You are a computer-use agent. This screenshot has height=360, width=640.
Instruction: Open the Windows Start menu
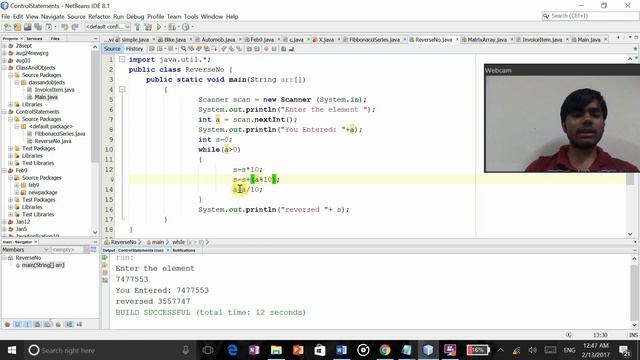11,350
